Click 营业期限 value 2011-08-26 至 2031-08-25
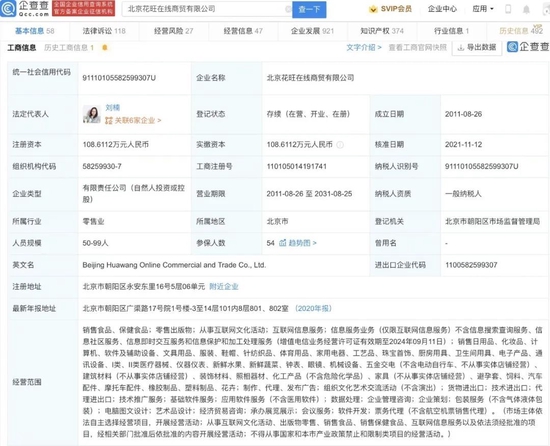This screenshot has height=446, width=550. click(309, 194)
